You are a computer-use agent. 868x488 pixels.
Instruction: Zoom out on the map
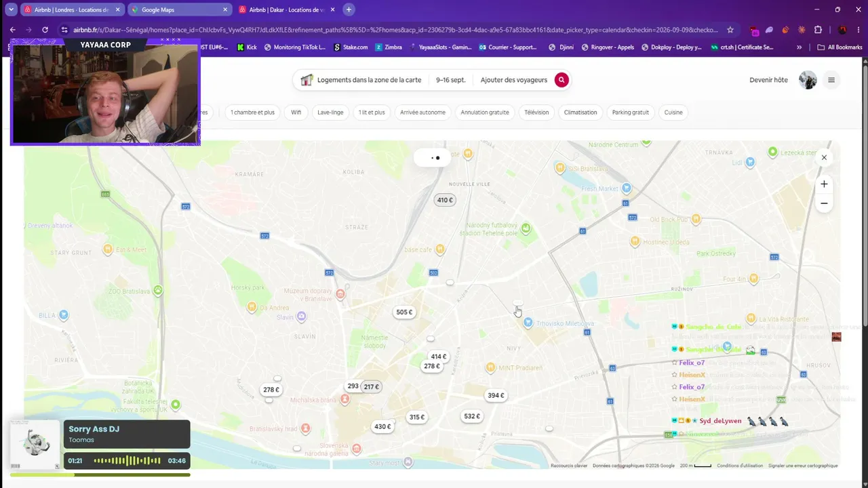pyautogui.click(x=824, y=203)
